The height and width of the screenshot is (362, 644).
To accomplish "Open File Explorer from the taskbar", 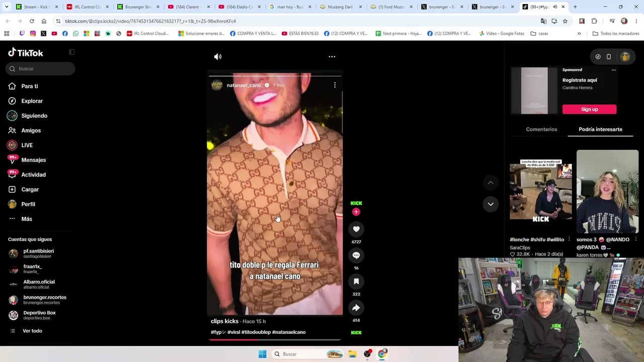I will coord(353,354).
